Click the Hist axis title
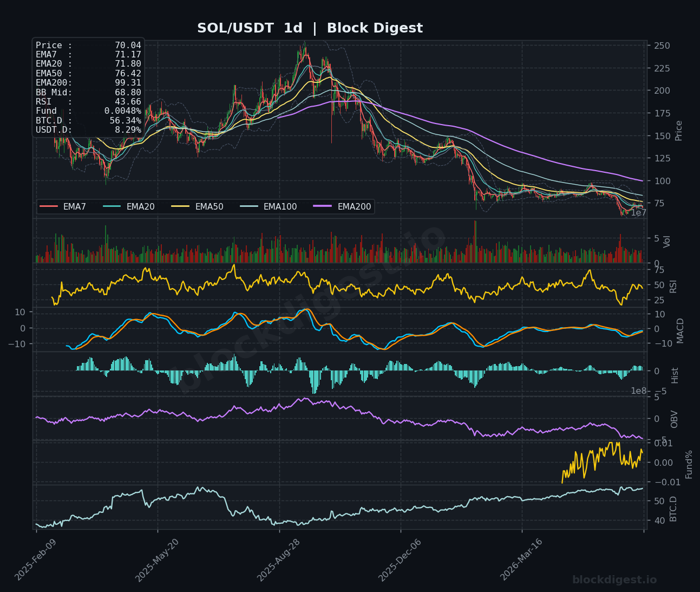The height and width of the screenshot is (592, 700). [675, 375]
